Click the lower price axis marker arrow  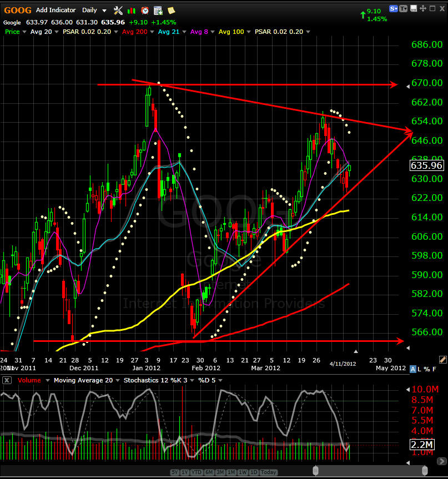(x=408, y=347)
